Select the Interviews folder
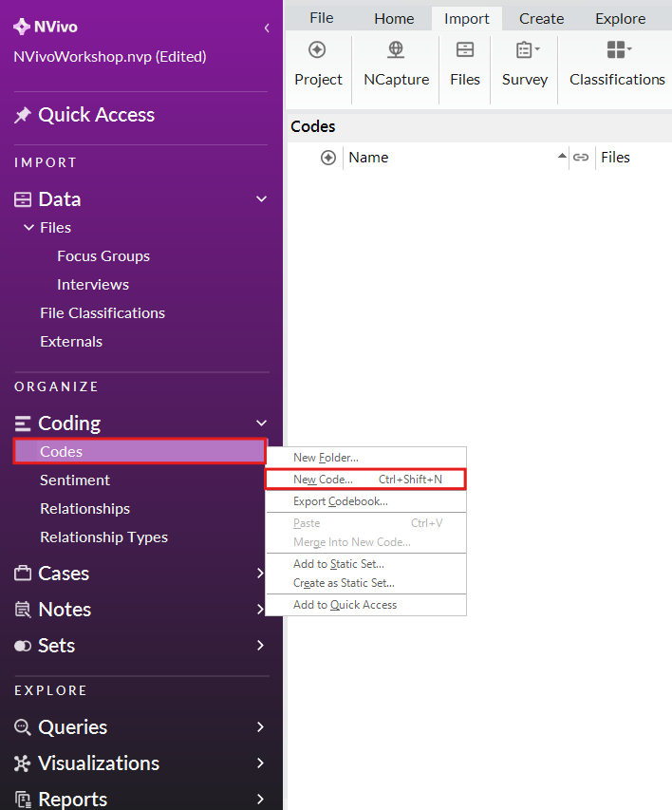The image size is (672, 810). point(93,285)
